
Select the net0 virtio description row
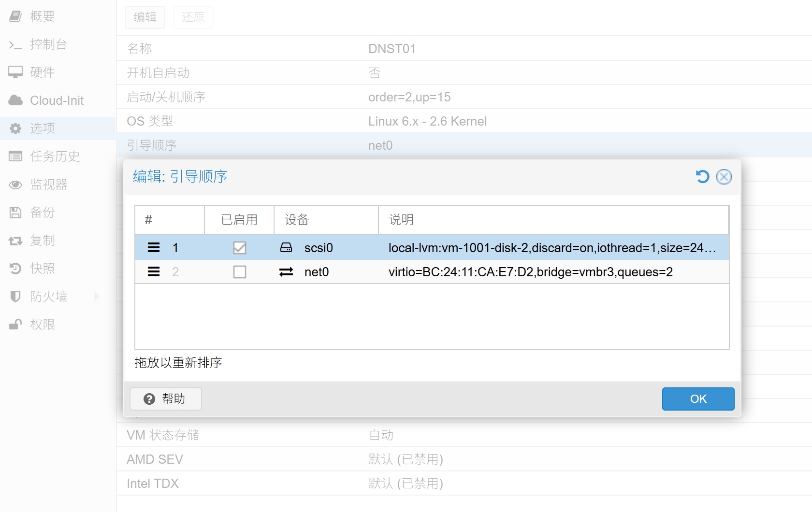point(530,272)
